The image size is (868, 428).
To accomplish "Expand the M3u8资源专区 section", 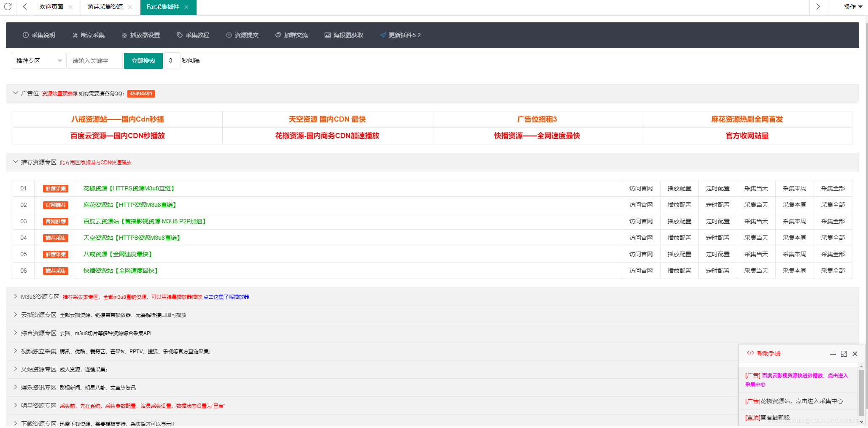I will point(16,297).
